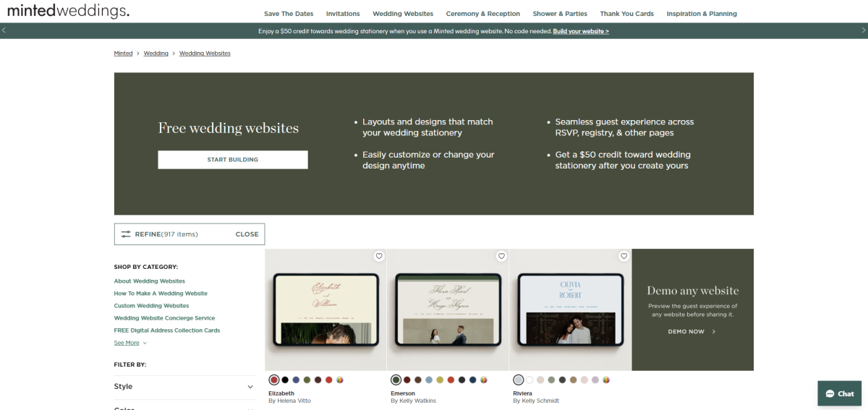Click the Elizabeth design name
868x410 pixels.
pos(281,393)
